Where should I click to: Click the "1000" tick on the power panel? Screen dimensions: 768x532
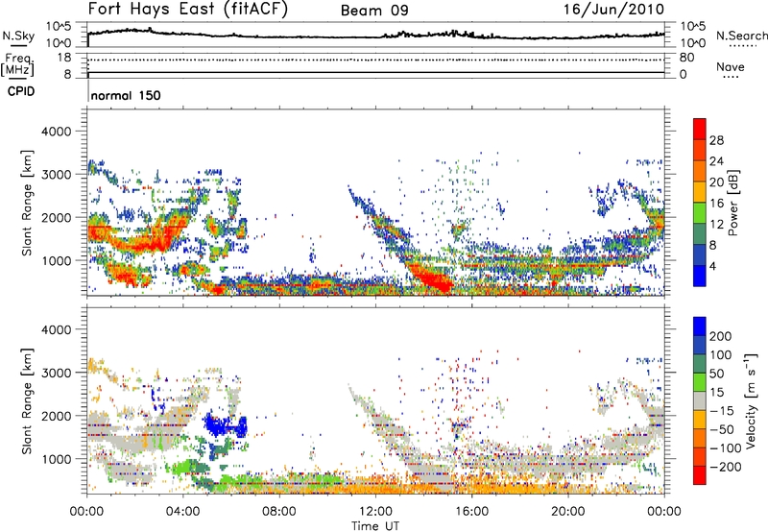pos(57,260)
